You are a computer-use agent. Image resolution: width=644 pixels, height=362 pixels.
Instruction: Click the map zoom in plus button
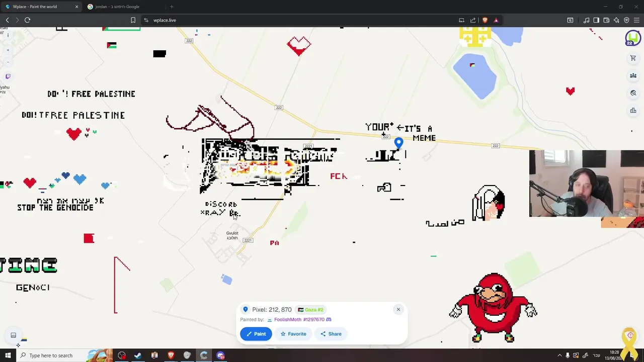(8, 50)
